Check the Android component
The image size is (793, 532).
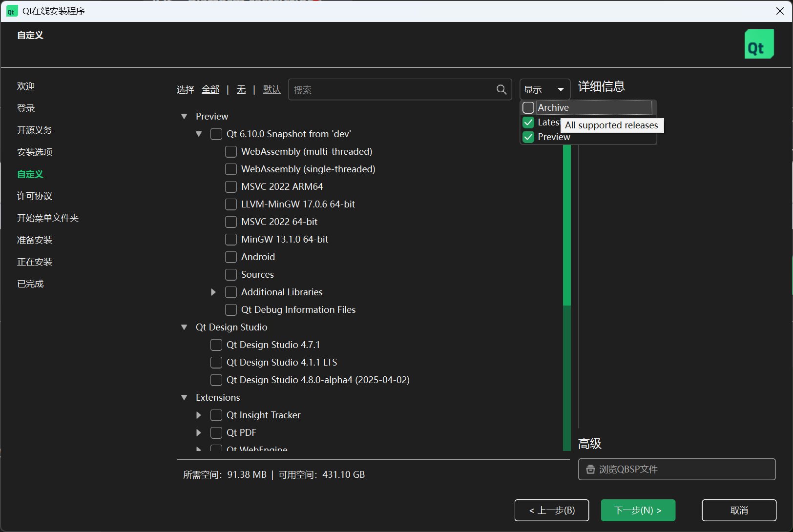(x=231, y=257)
